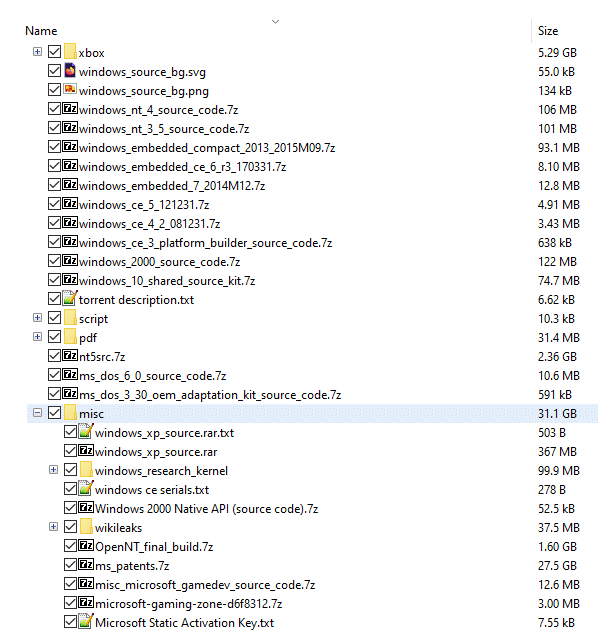Select the misc_microsoft_gamedev_source_code.7z file name
This screenshot has height=644, width=598.
205,585
